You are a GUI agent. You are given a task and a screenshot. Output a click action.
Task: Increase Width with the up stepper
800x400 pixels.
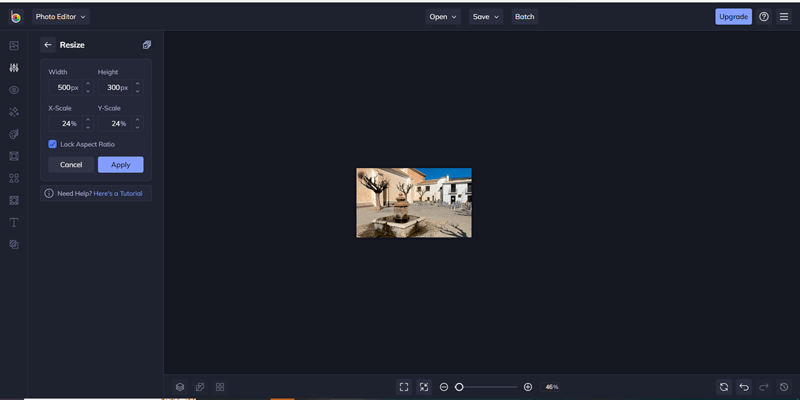tap(88, 84)
